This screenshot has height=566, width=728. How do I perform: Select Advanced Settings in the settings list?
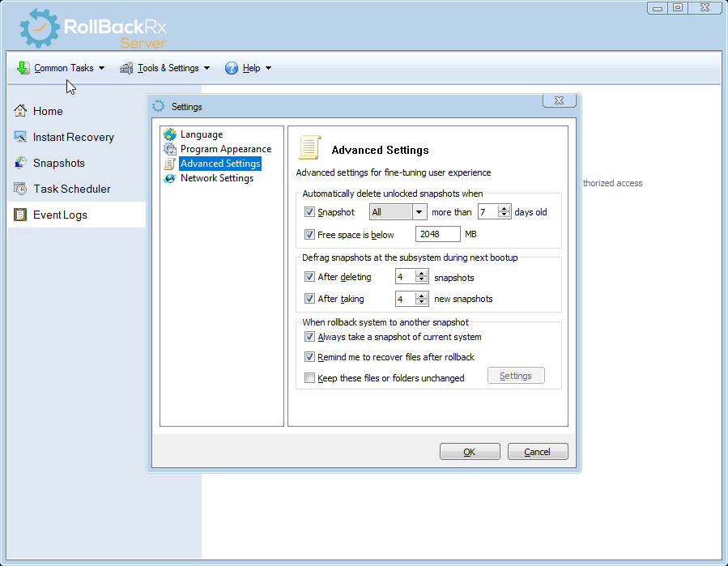point(220,164)
